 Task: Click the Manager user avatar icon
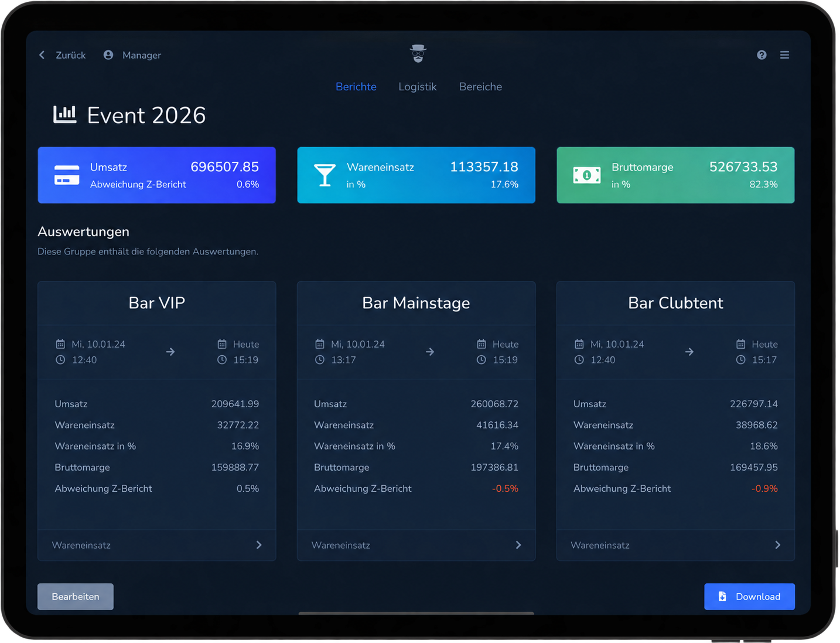coord(108,55)
